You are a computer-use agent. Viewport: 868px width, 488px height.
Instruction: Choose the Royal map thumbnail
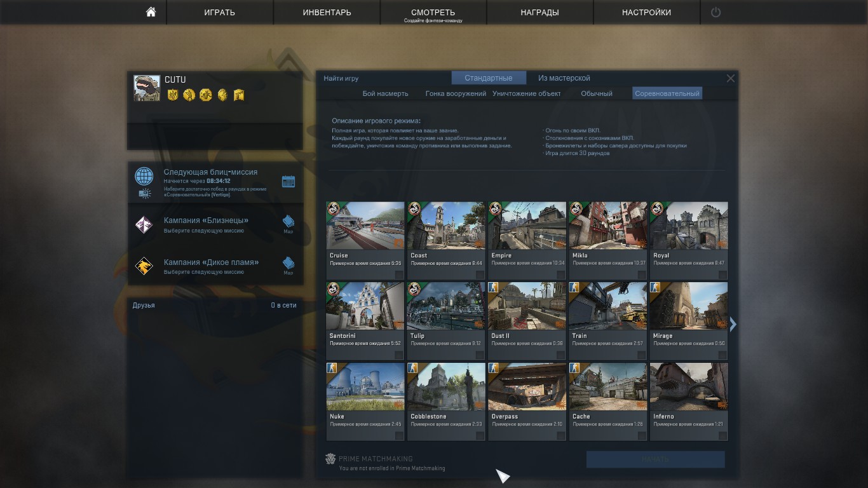[x=689, y=226]
